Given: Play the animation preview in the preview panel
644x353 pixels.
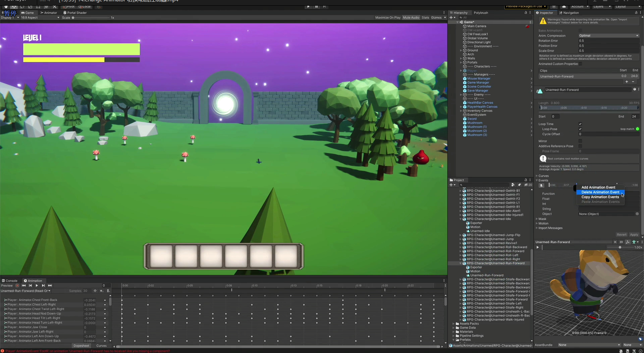Looking at the screenshot, I should pos(538,247).
